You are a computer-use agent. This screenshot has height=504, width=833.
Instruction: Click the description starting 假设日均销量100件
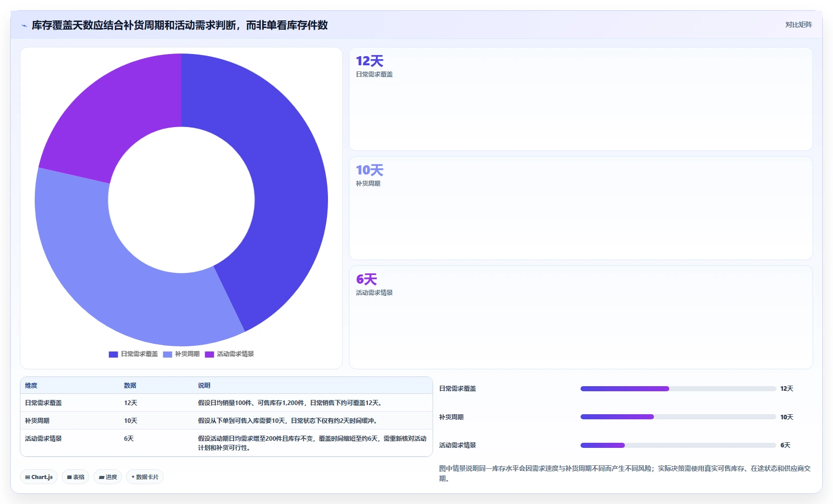point(291,403)
